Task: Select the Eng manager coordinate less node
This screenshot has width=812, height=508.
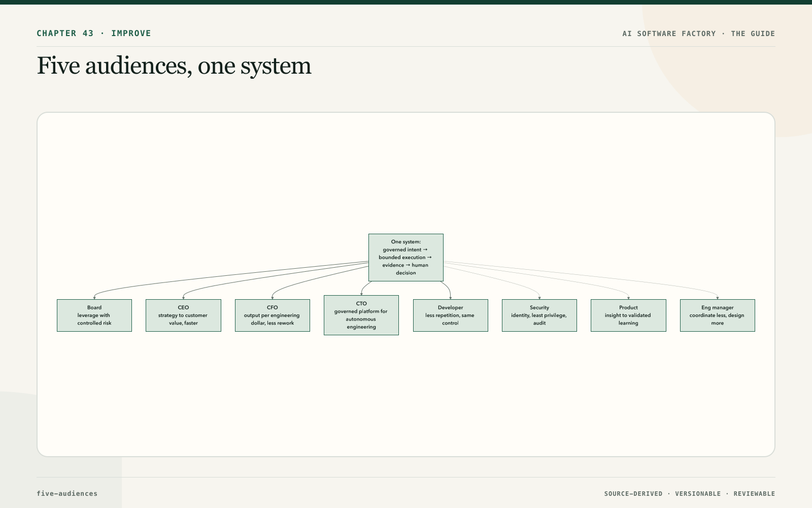Action: pos(718,315)
